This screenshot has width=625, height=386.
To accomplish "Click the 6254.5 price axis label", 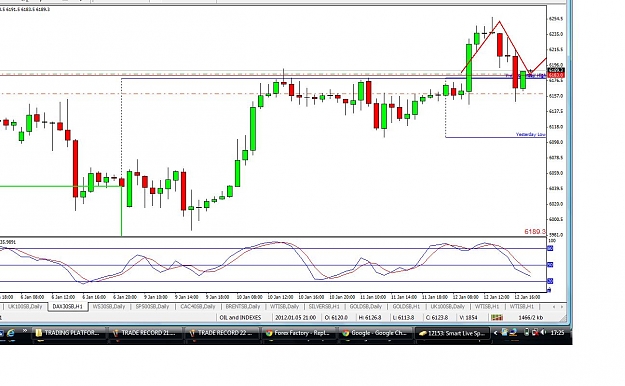I will click(556, 19).
